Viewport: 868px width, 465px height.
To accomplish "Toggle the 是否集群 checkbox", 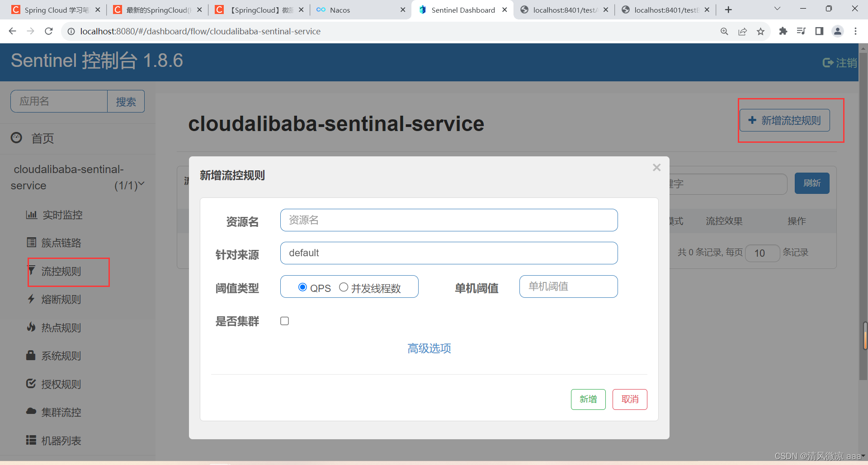I will pyautogui.click(x=284, y=321).
